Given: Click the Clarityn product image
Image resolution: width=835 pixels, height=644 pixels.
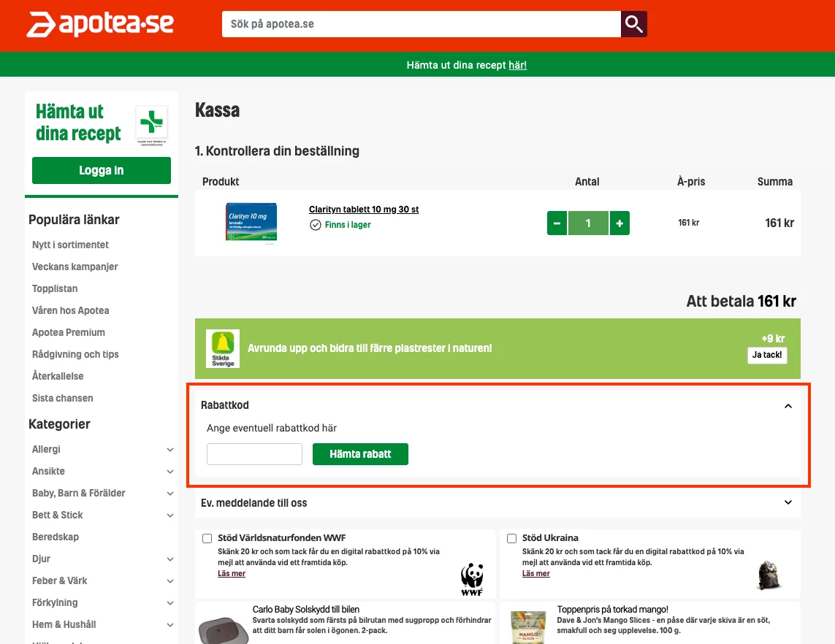Looking at the screenshot, I should pos(251,222).
